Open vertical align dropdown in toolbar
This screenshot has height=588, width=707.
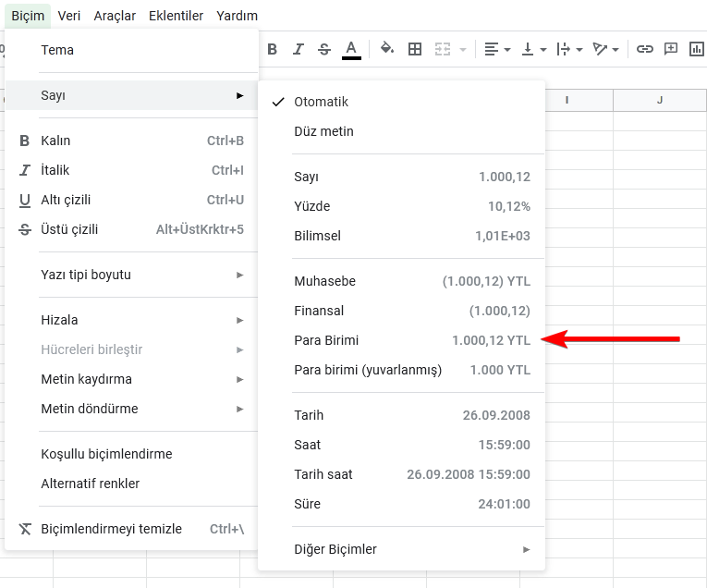click(534, 49)
